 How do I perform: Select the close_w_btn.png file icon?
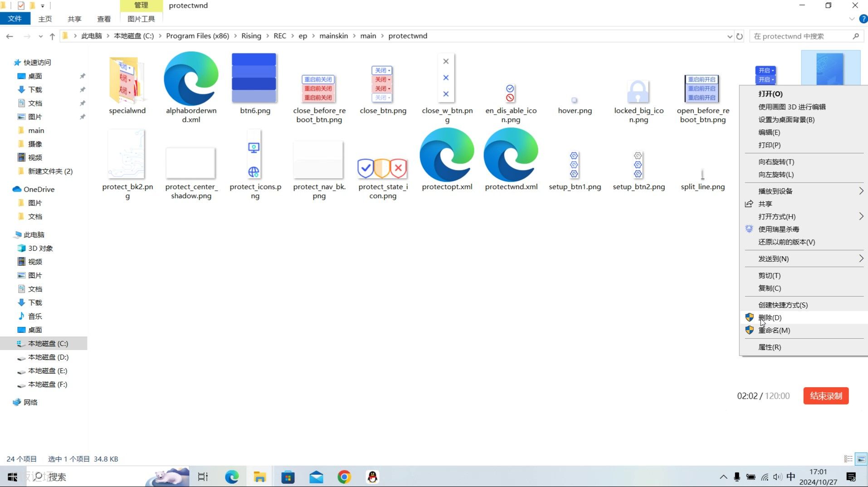tap(446, 78)
